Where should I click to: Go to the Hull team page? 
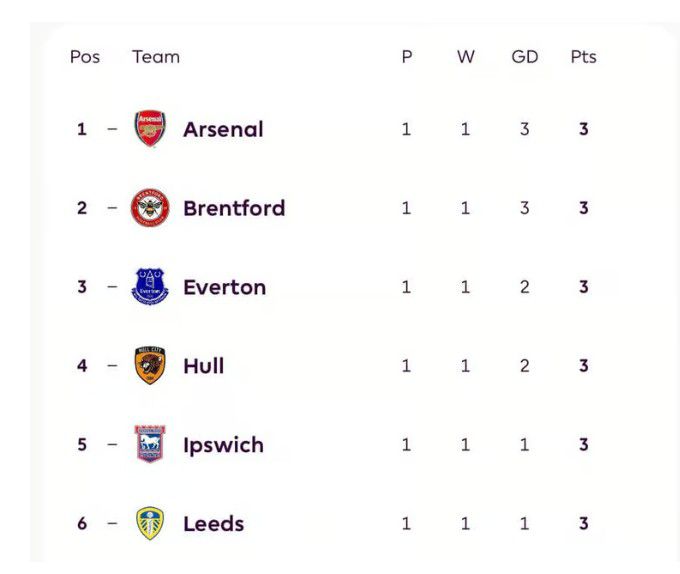204,366
